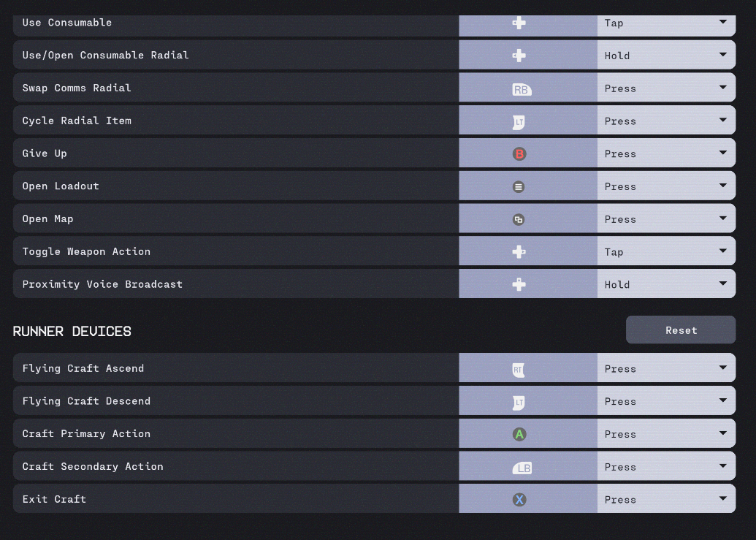Click the A button icon for Craft Primary Action
The width and height of the screenshot is (756, 540).
tap(519, 434)
